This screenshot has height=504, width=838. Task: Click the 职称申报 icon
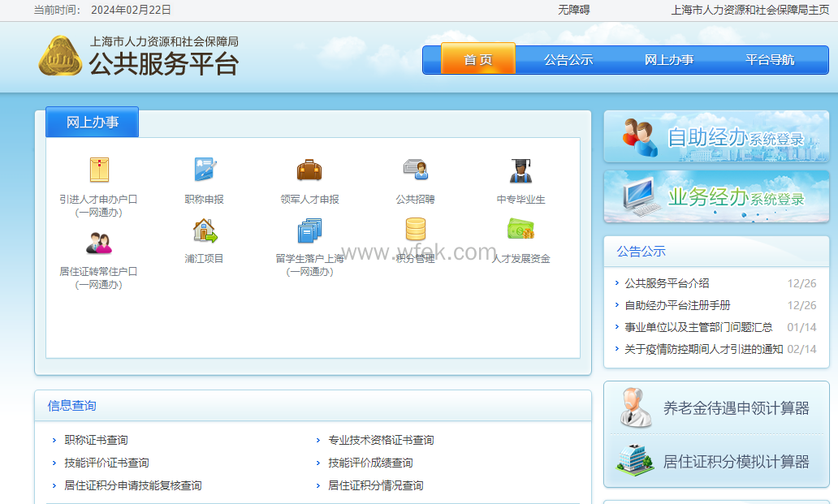click(x=205, y=170)
